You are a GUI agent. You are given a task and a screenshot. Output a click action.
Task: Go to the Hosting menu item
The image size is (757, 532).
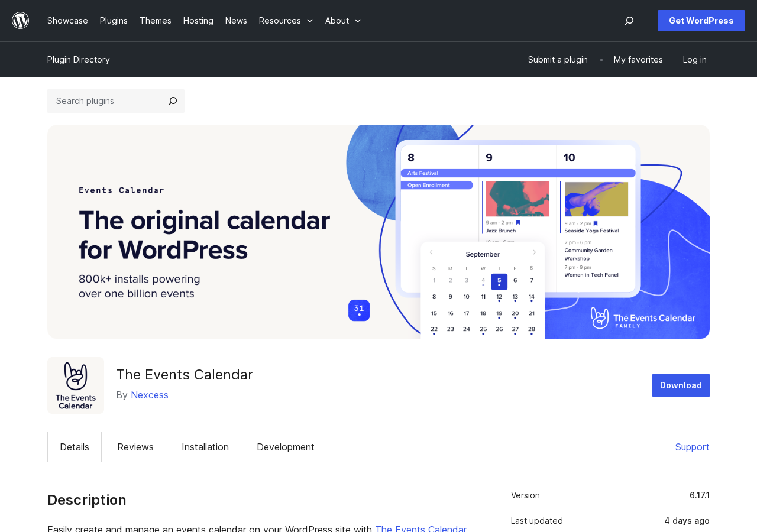198,21
